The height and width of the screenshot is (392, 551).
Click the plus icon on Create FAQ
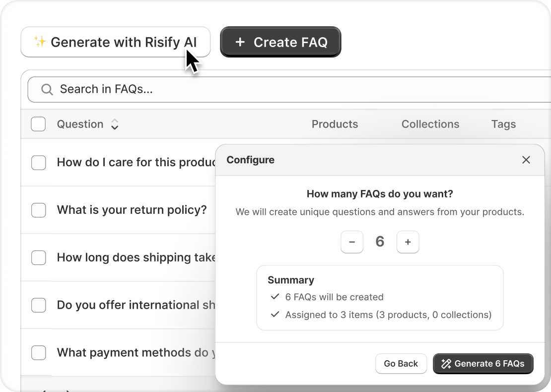point(240,42)
